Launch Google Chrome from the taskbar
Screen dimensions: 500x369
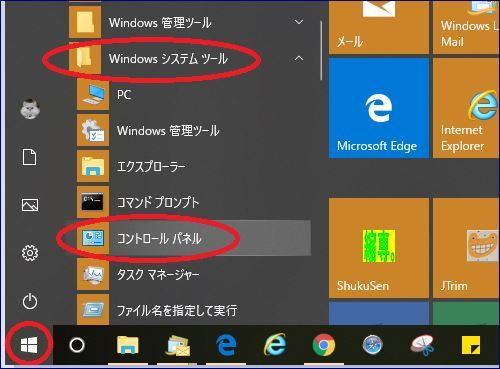click(x=324, y=345)
